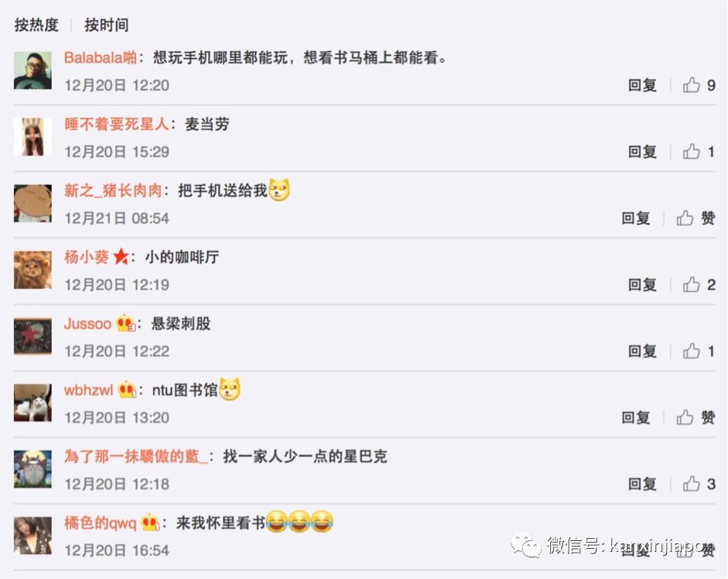Click red star badge beside 杨小葵
The height and width of the screenshot is (579, 728).
(x=121, y=256)
